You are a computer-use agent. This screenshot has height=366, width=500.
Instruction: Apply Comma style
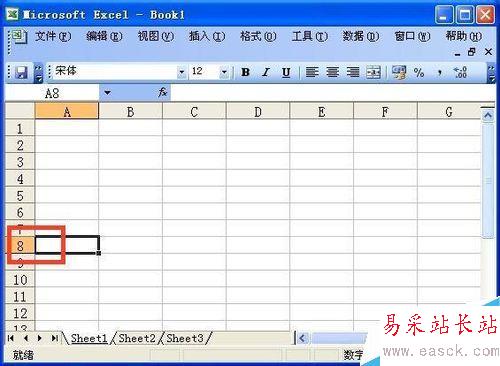pyautogui.click(x=440, y=72)
